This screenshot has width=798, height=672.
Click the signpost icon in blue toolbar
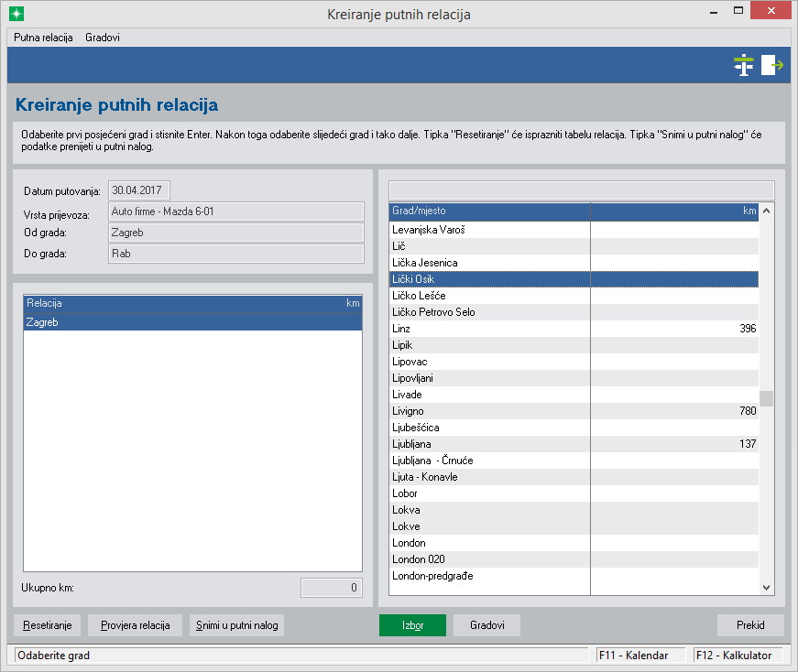tap(743, 65)
